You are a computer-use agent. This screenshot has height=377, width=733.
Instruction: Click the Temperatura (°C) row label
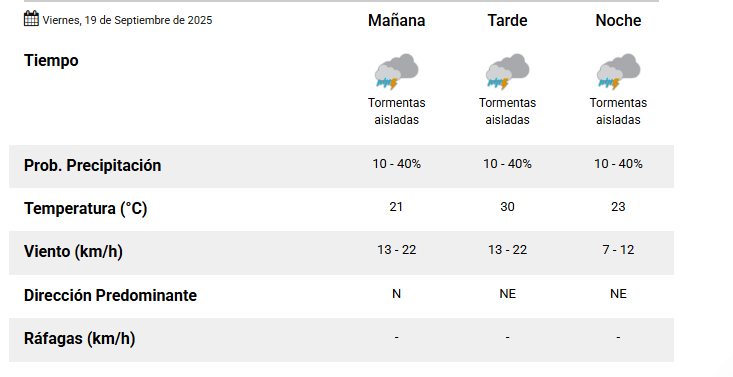click(86, 209)
